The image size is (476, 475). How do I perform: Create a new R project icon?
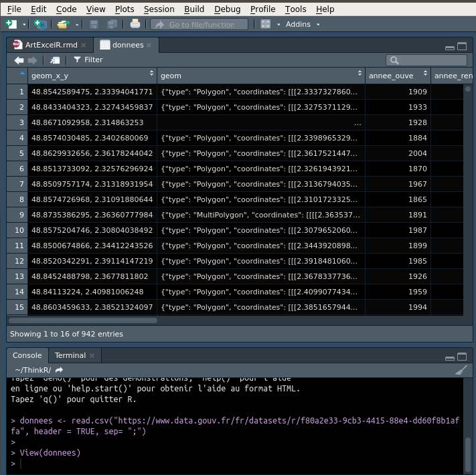click(x=40, y=24)
